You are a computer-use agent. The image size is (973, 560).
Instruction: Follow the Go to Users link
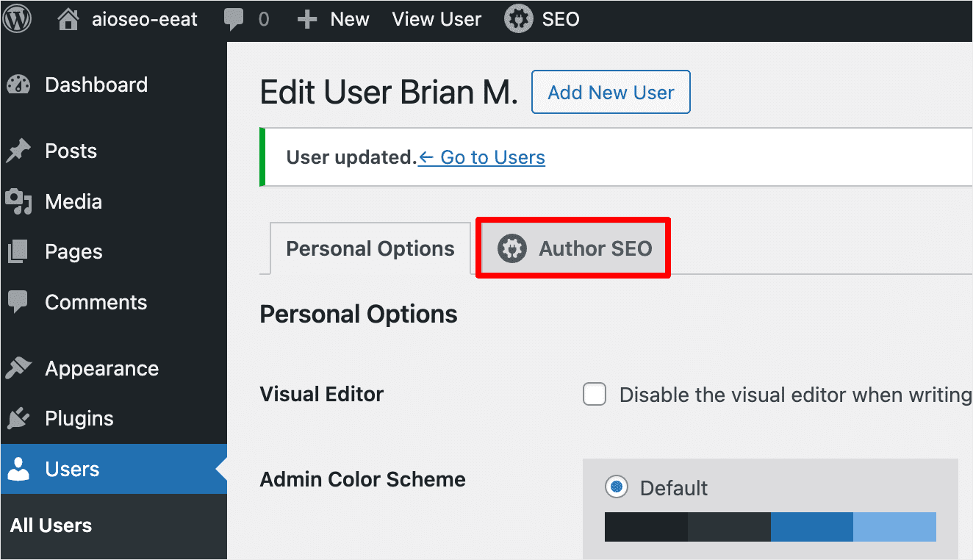481,157
